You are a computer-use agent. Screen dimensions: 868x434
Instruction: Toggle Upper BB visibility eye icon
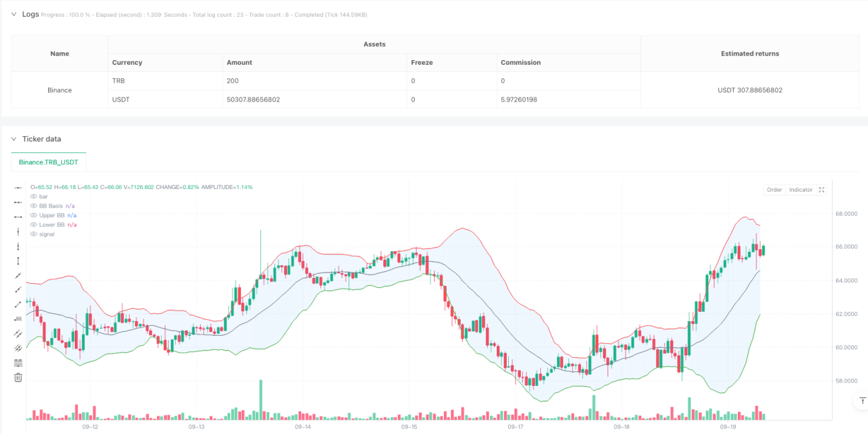(34, 215)
